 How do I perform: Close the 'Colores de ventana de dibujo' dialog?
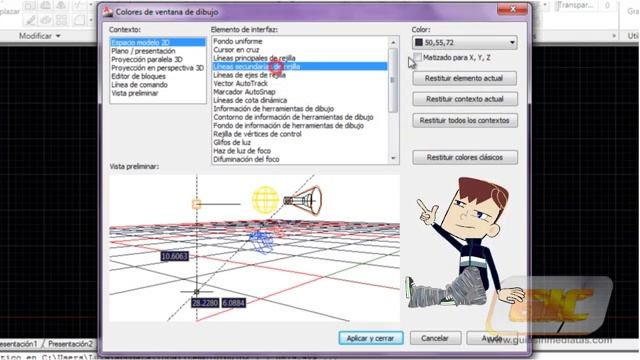point(513,9)
